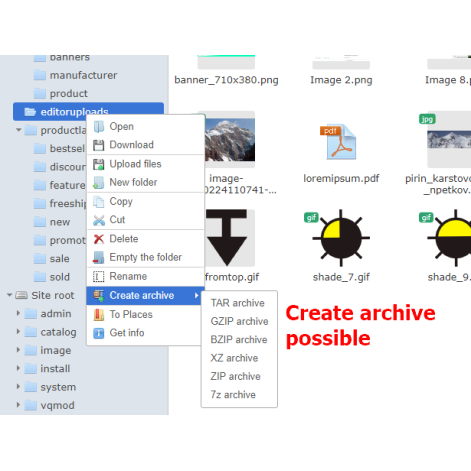Click the gif badge on shade_7.gif

click(311, 218)
